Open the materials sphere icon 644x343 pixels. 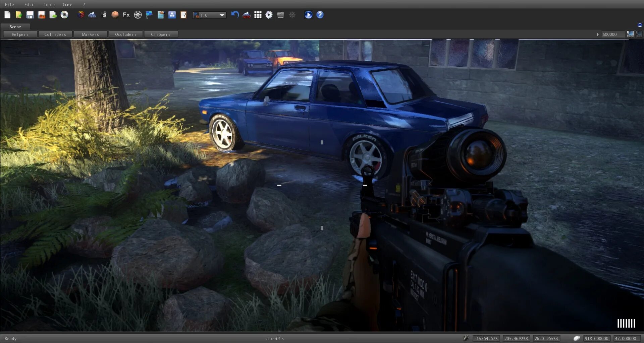click(x=115, y=15)
